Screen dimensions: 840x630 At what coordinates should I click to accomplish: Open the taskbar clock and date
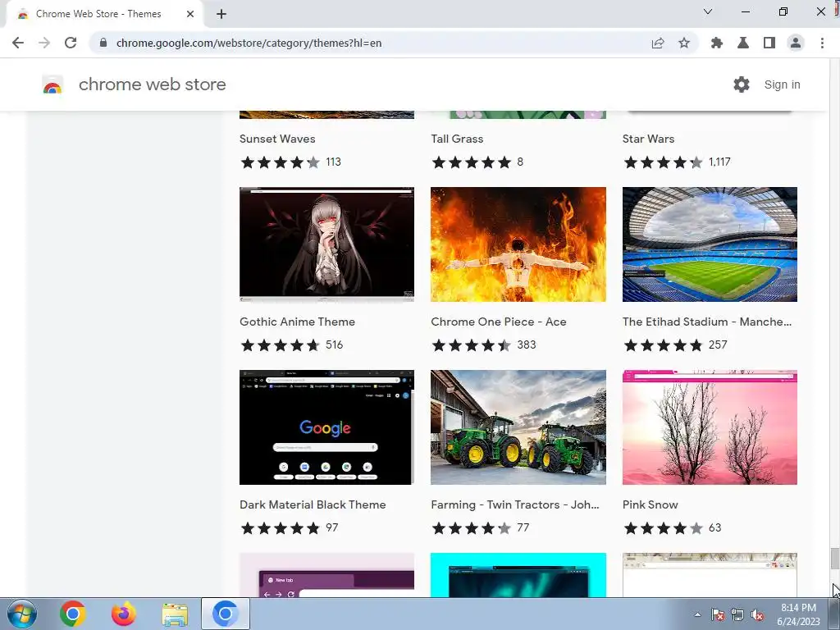[x=798, y=614]
